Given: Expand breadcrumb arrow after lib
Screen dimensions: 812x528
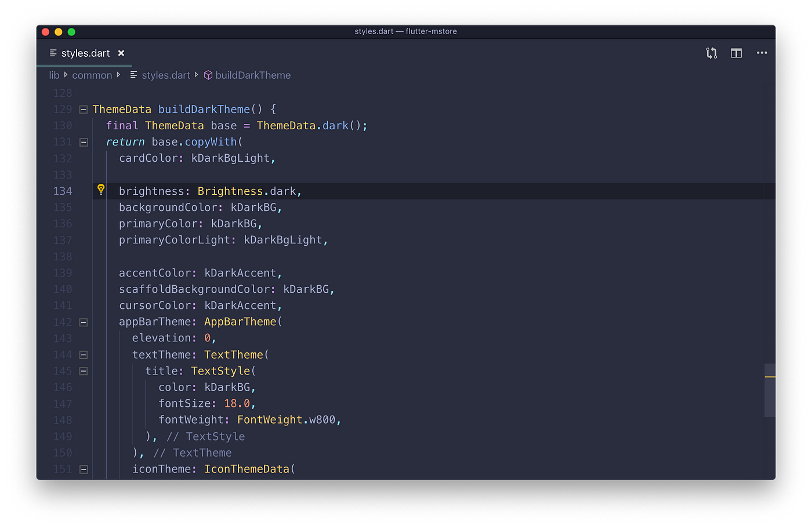Looking at the screenshot, I should [x=66, y=75].
